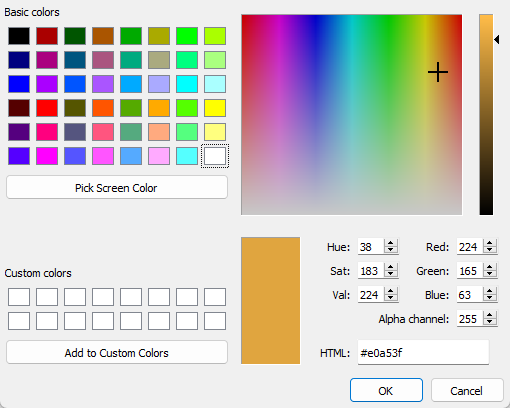Increase the Red value with up arrow
This screenshot has height=408, width=510.
(490, 243)
